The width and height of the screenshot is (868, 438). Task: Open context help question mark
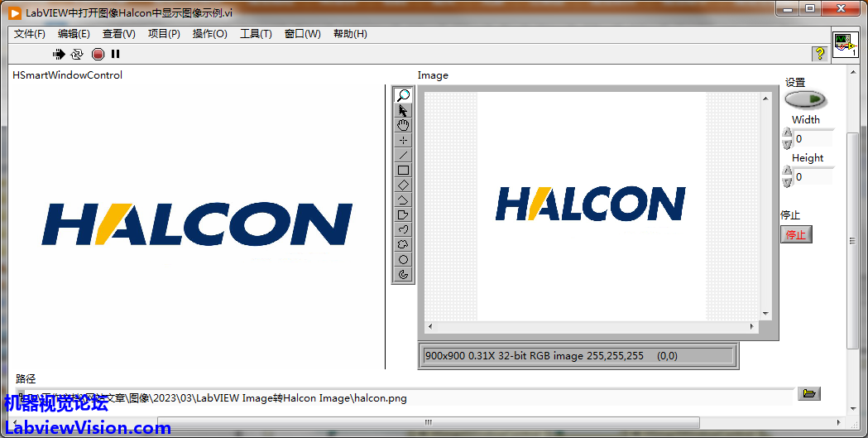tap(820, 54)
